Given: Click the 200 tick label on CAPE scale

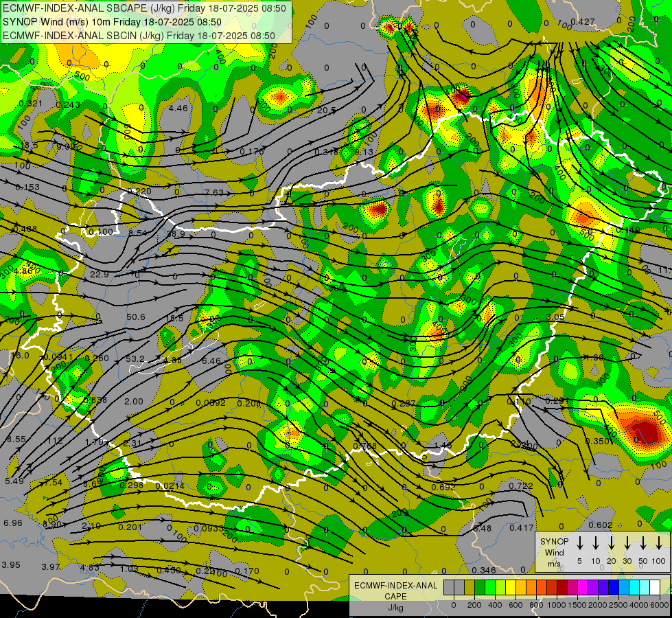Looking at the screenshot, I should click(474, 605).
